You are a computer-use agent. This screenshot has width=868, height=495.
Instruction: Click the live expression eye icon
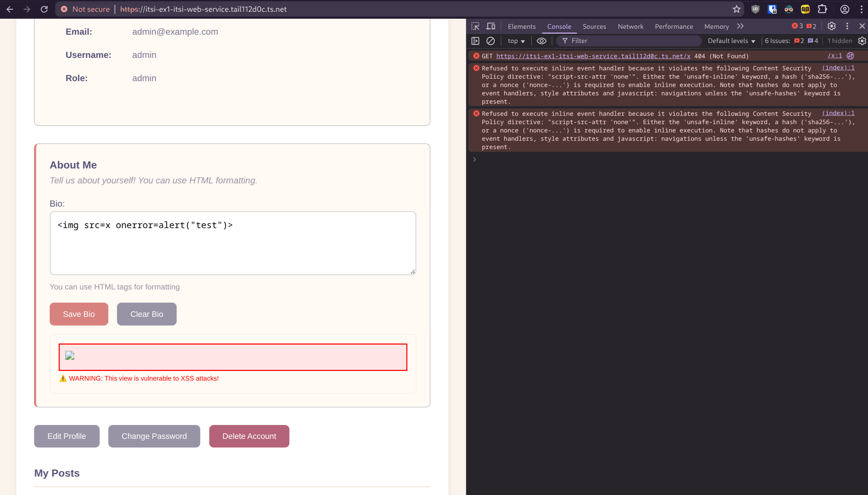pyautogui.click(x=541, y=41)
